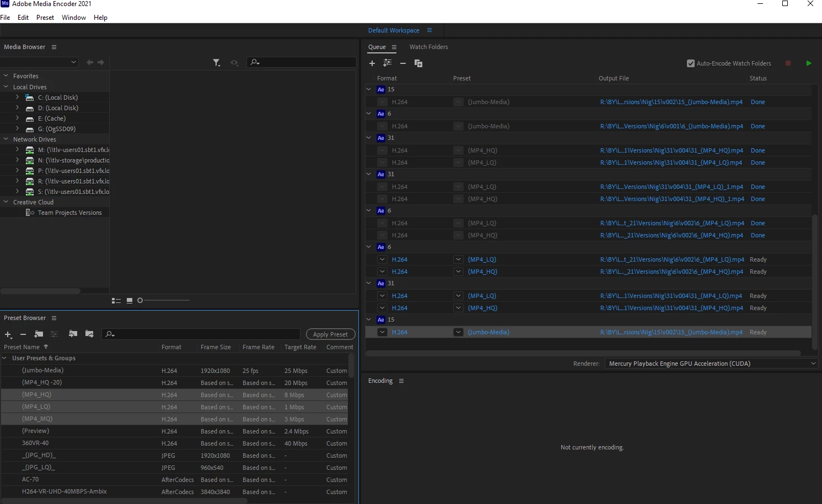Open the Window menu
The height and width of the screenshot is (504, 822).
pyautogui.click(x=74, y=18)
